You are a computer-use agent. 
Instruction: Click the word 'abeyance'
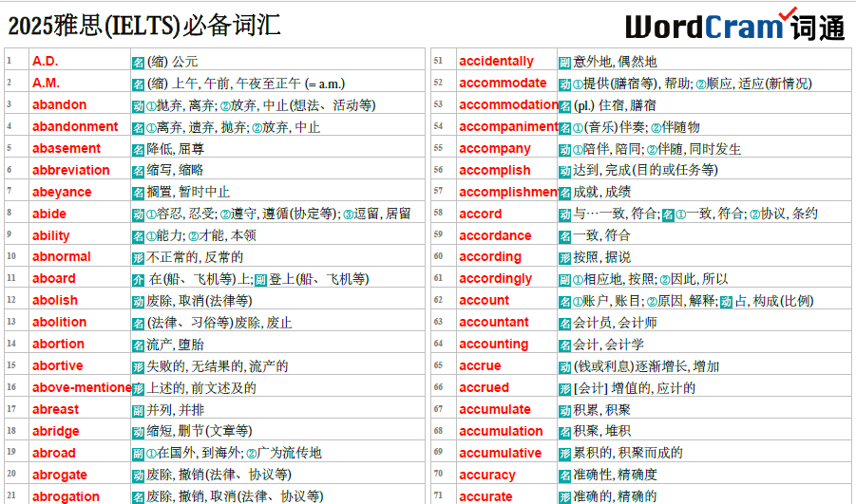point(62,192)
